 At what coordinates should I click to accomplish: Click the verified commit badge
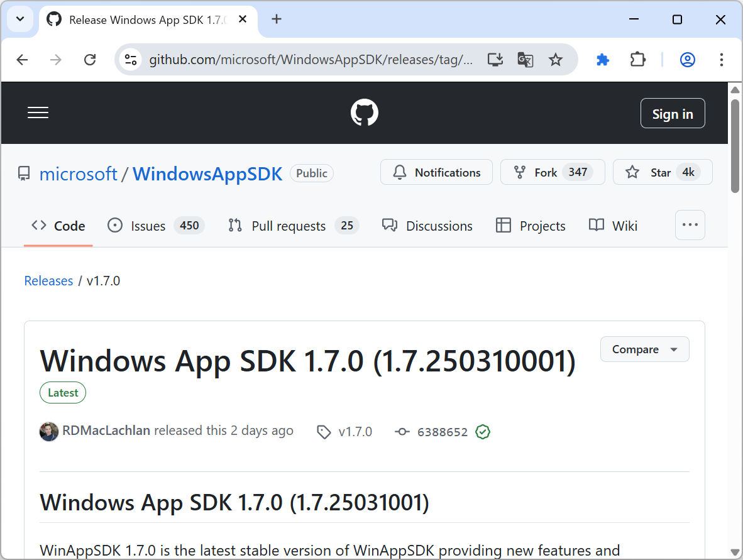point(482,432)
